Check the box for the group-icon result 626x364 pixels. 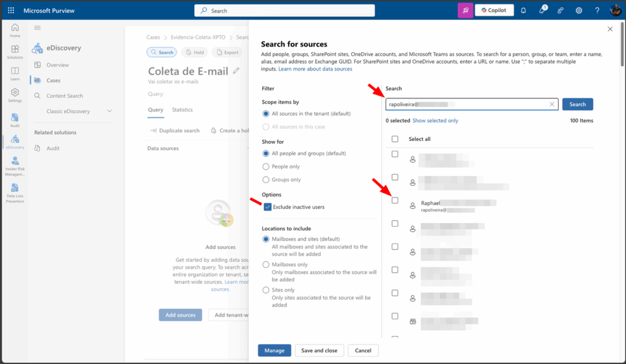[x=395, y=316]
